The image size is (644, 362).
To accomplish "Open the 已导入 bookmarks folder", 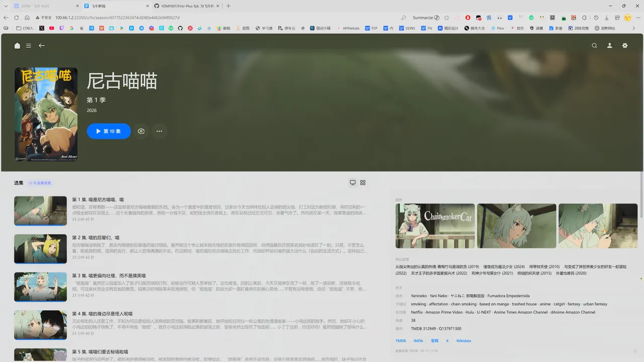I will [25, 28].
